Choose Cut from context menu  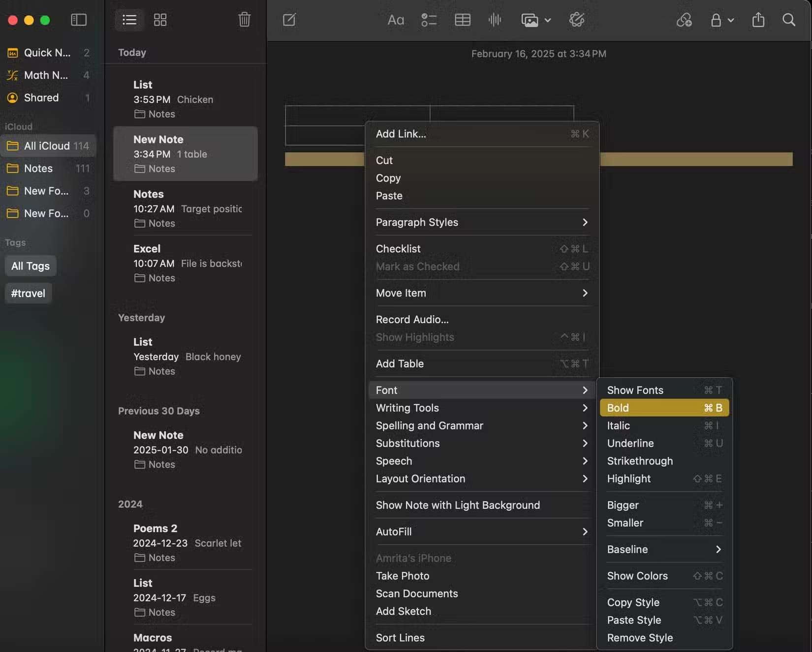click(x=482, y=161)
